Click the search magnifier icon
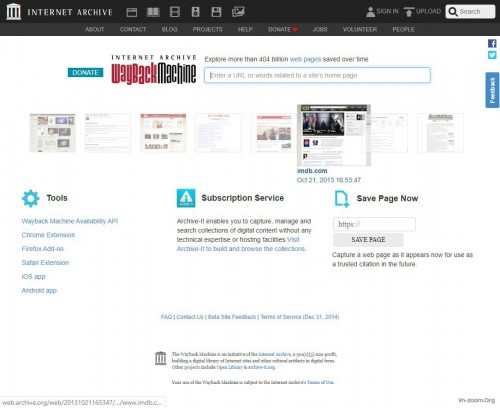Screen dimensions: 500x408 [x=453, y=12]
